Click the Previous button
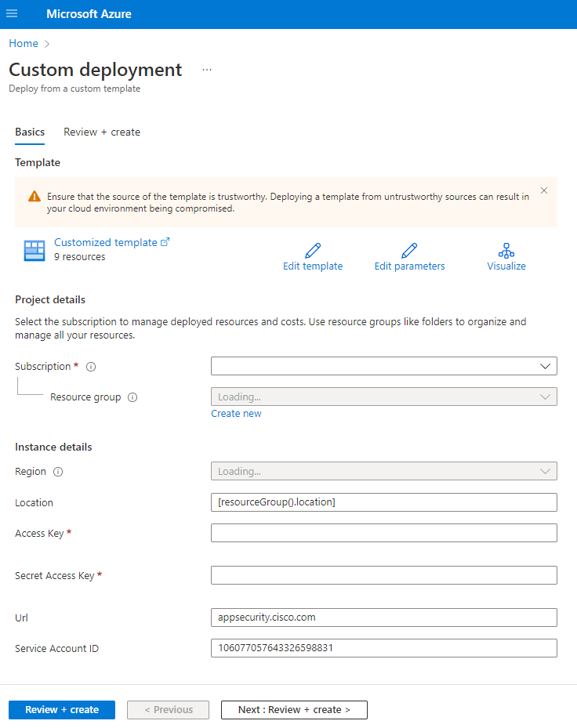 [169, 709]
